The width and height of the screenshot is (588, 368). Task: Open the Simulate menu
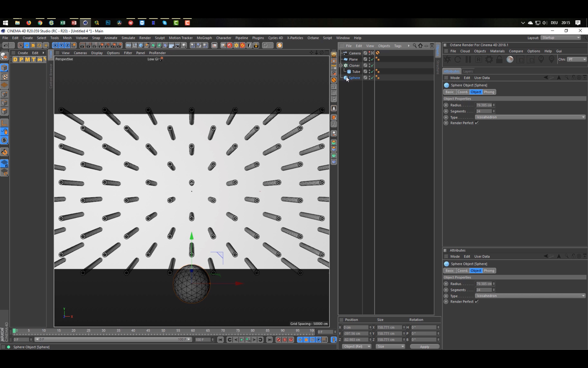coord(128,38)
